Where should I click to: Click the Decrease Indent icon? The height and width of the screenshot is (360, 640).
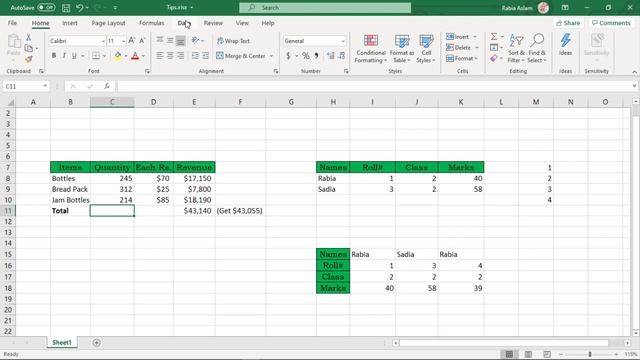click(195, 56)
